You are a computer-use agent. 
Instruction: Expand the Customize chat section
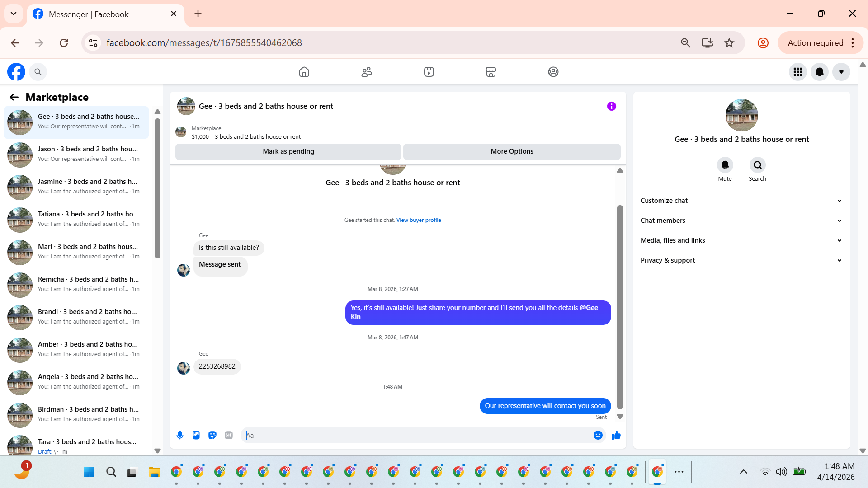741,201
